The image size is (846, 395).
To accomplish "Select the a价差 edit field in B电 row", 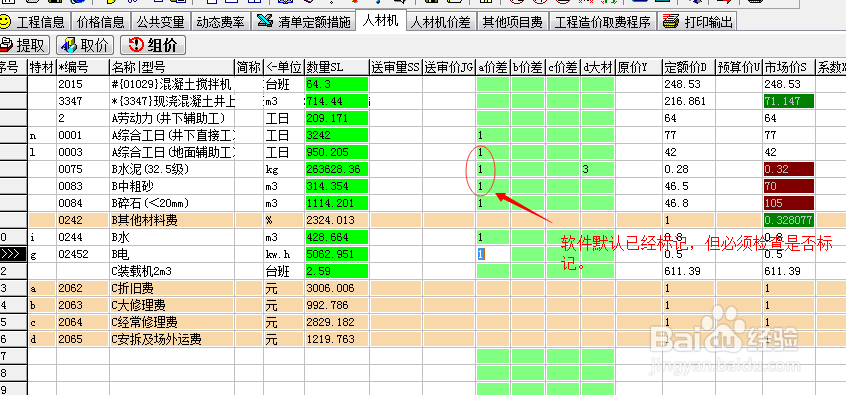I will (493, 254).
